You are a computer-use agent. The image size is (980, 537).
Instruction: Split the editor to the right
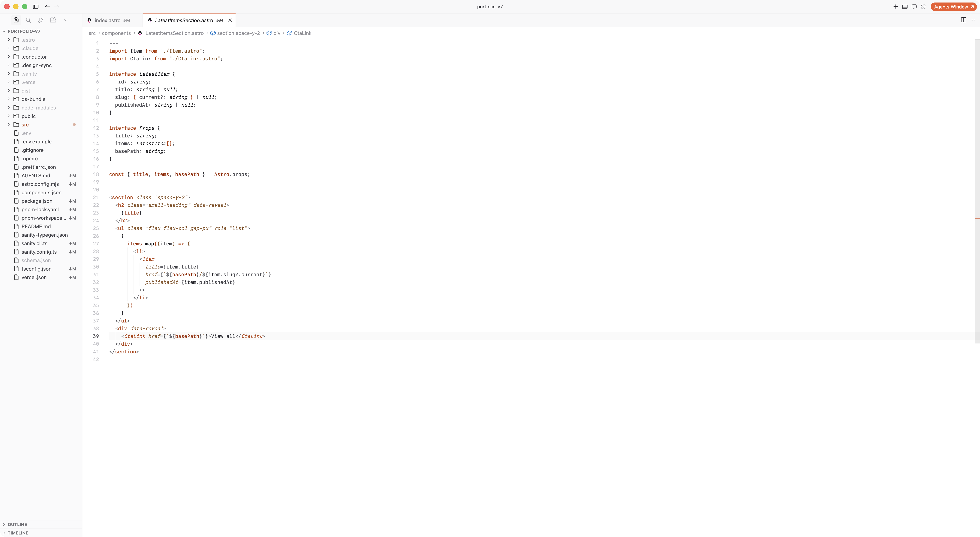click(963, 20)
